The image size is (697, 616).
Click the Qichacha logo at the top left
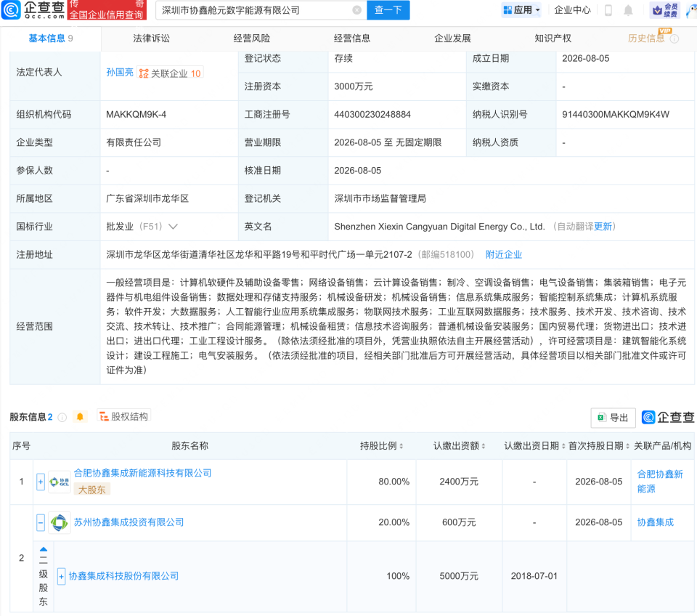pos(33,9)
